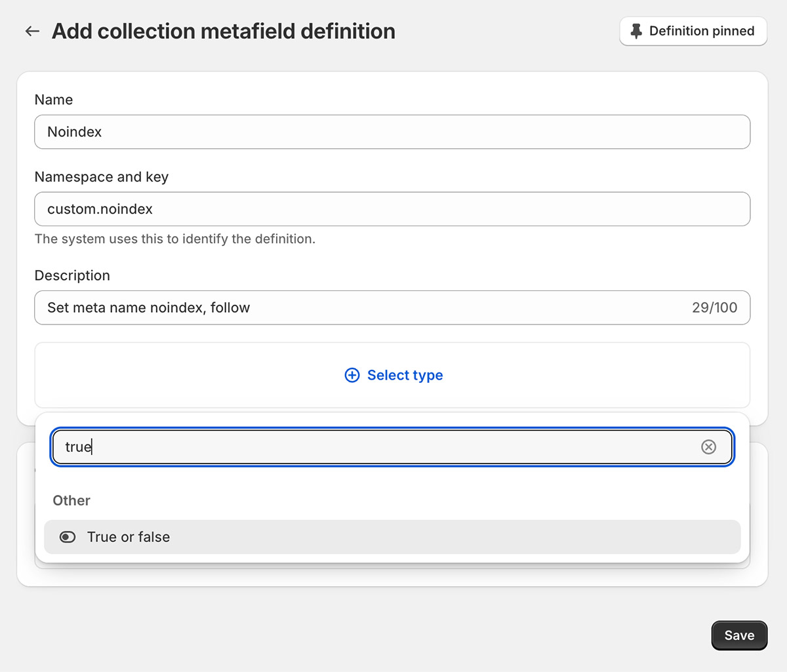Click the namespace helper text below the field

coord(175,239)
